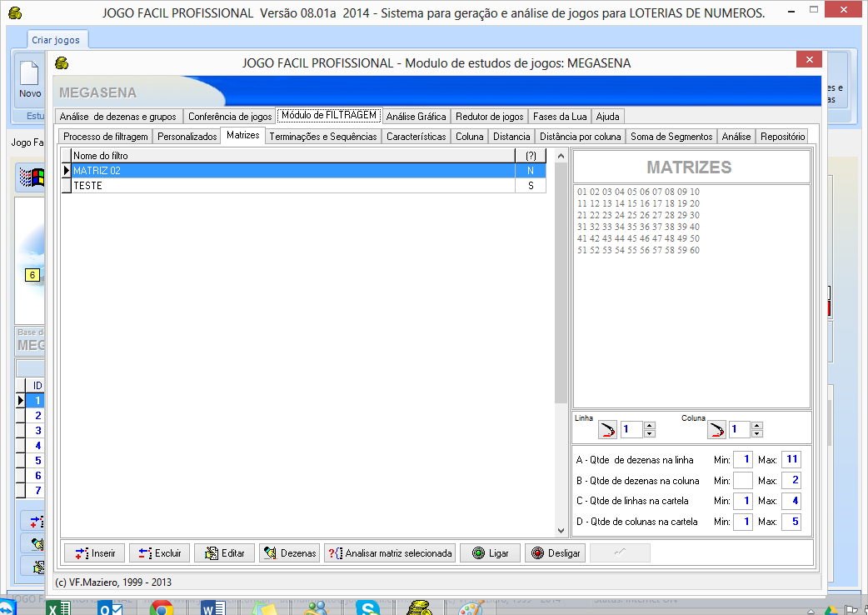Increase the Linha spinner value
This screenshot has width=868, height=615.
(650, 425)
